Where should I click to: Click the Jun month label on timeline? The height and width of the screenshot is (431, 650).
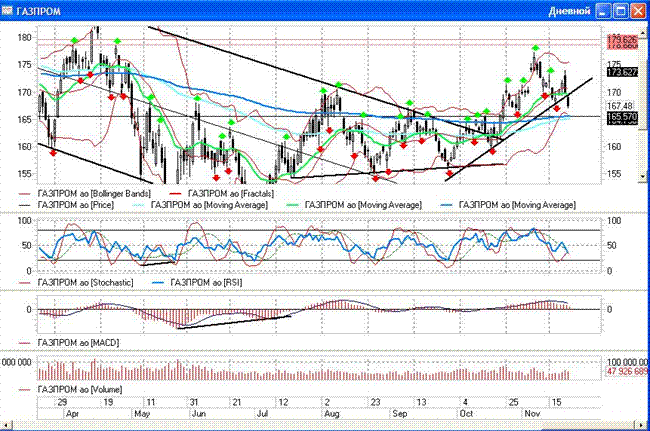(x=199, y=413)
